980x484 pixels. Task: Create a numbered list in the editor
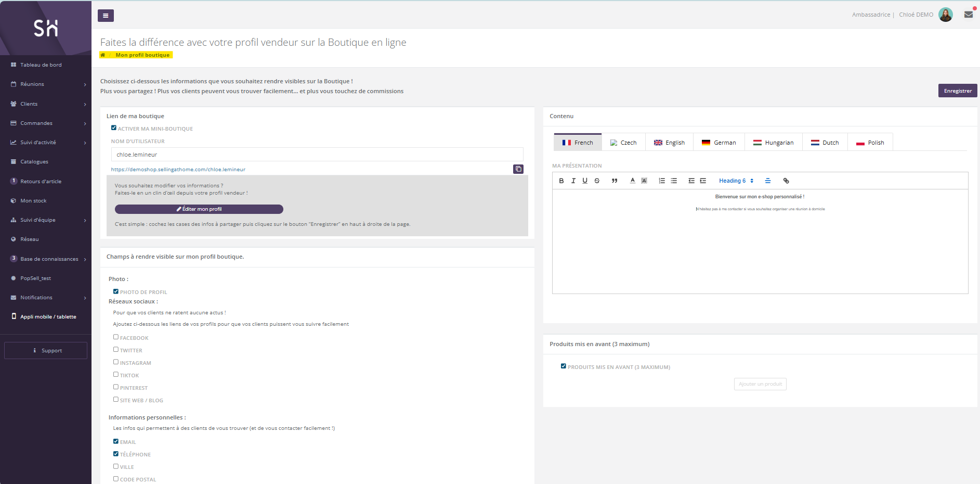point(662,181)
